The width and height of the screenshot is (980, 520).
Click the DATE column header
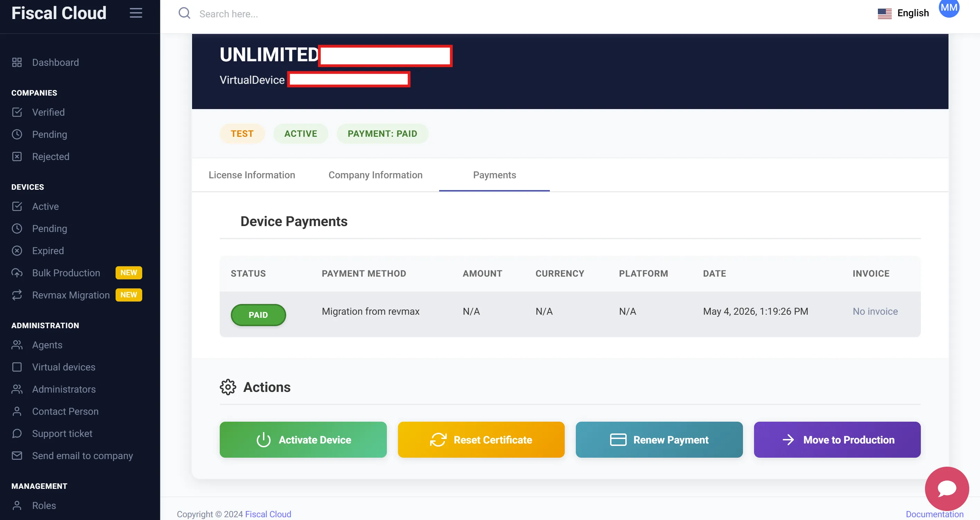(x=714, y=273)
